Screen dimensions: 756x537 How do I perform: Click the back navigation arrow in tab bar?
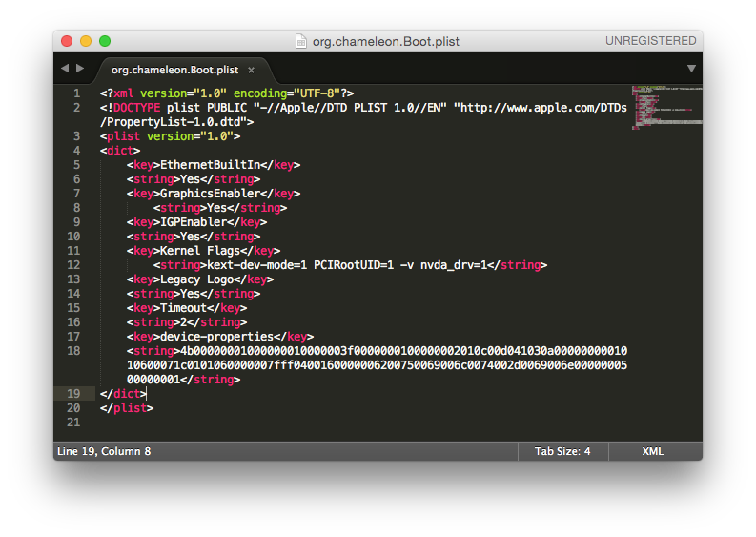[x=65, y=69]
